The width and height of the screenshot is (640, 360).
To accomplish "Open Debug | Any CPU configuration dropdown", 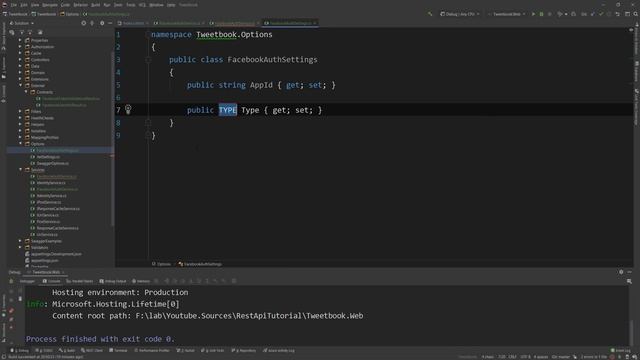I will pyautogui.click(x=459, y=14).
